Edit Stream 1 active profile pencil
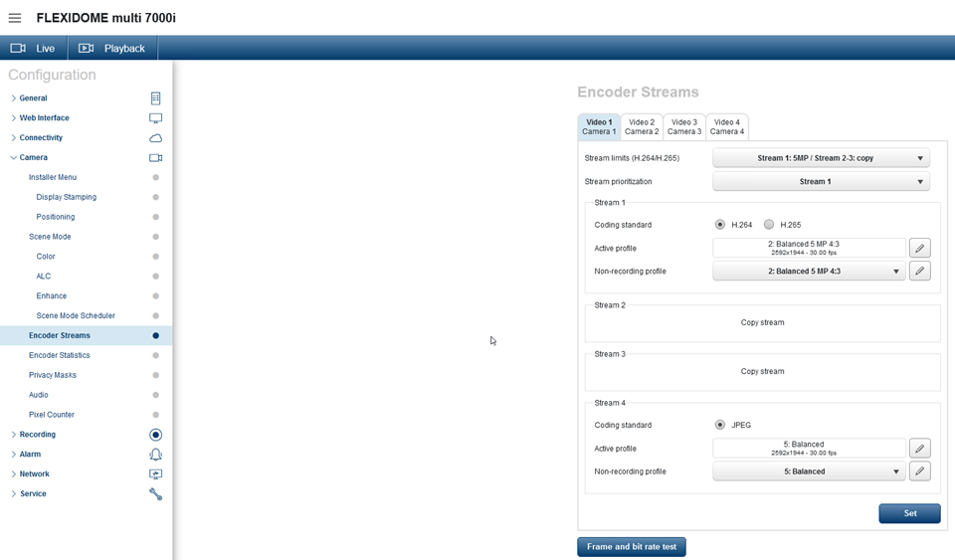Image resolution: width=955 pixels, height=560 pixels. click(919, 248)
